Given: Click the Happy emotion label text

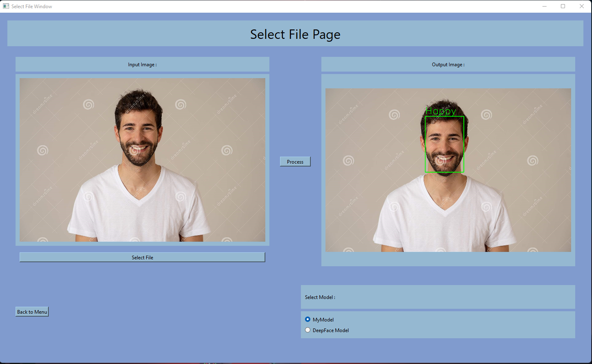Looking at the screenshot, I should [x=442, y=111].
